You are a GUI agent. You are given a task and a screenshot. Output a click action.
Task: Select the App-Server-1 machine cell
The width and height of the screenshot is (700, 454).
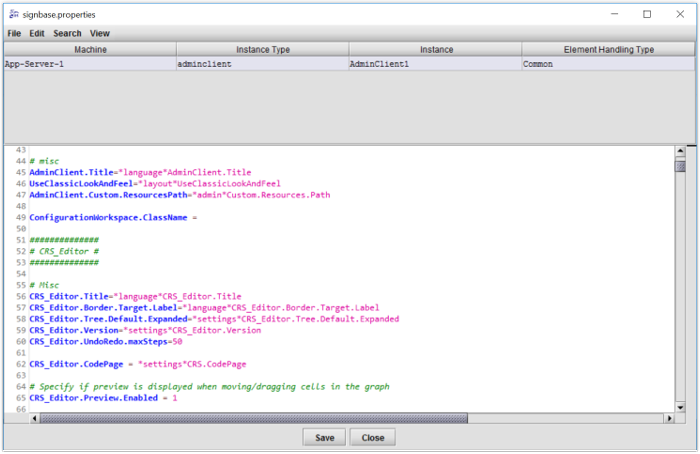click(90, 63)
